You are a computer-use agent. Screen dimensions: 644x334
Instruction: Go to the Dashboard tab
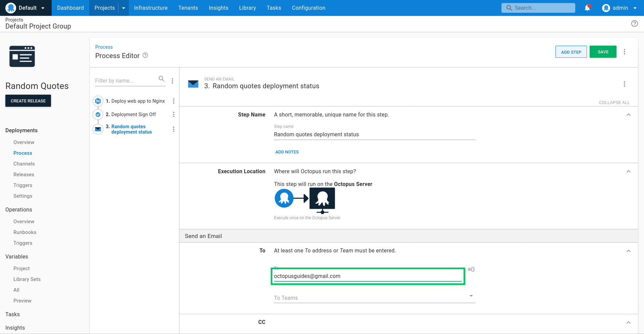pyautogui.click(x=70, y=8)
